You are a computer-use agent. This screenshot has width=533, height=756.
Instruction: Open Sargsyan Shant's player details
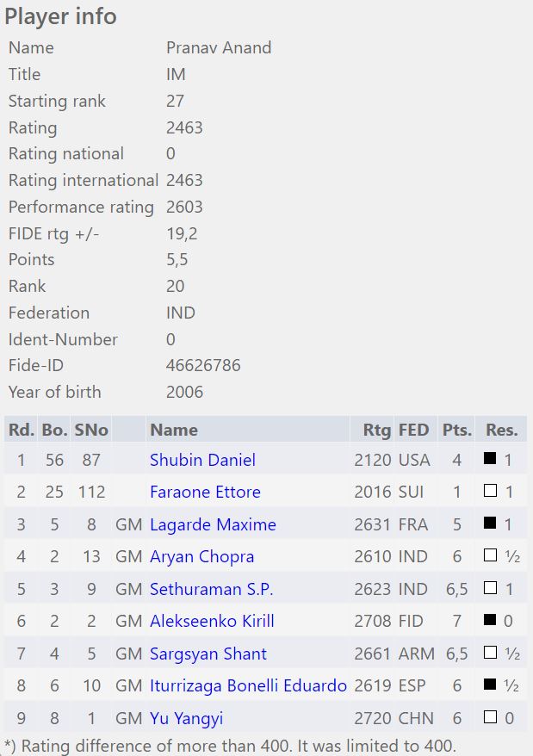[x=208, y=654]
